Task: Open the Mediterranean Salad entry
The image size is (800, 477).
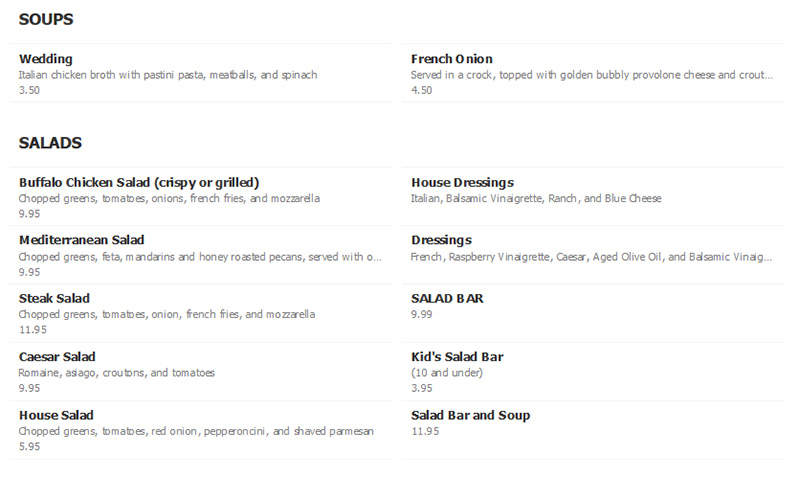Action: (200, 255)
